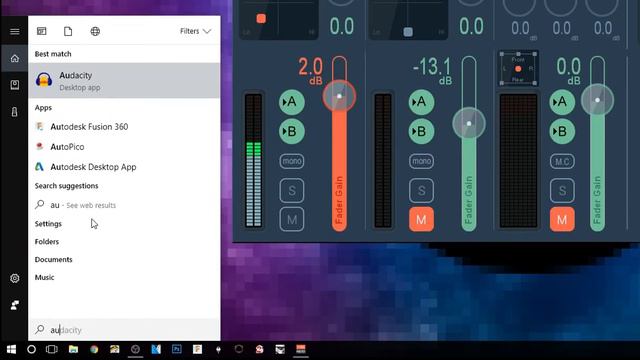This screenshot has width=640, height=360.
Task: Solo the 0.0 dB strip
Action: [x=562, y=191]
